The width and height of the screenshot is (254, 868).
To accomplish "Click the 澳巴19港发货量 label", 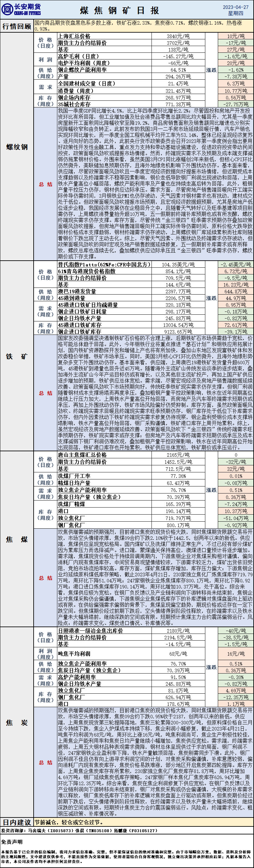I will 77,291.
